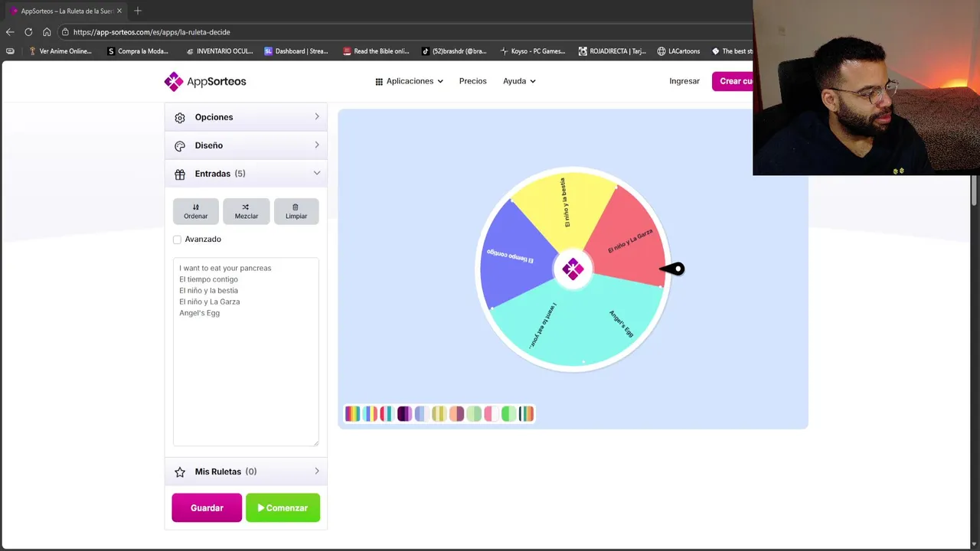
Task: Select the peach and plum palette swatch
Action: (456, 414)
